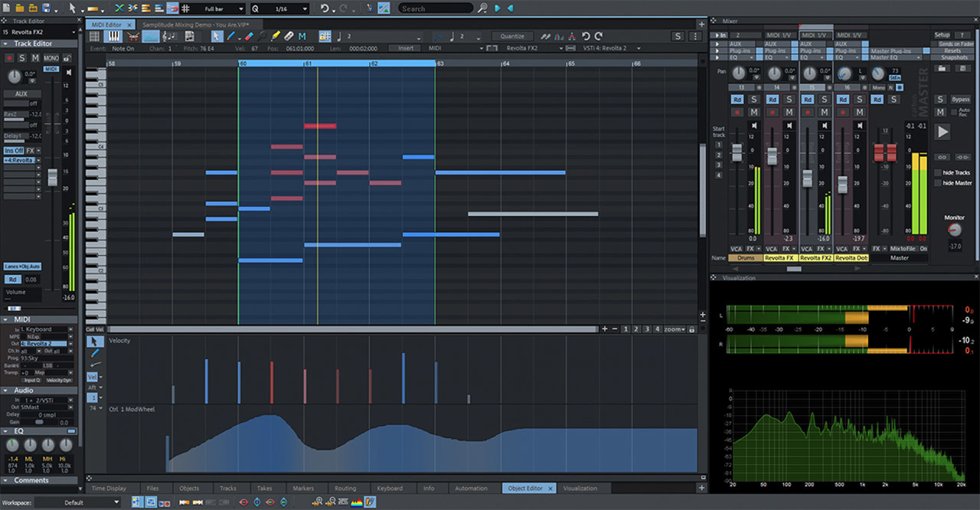Viewport: 980px width, 510px height.
Task: Select the eraser tool in MIDI editor
Action: coord(249,36)
